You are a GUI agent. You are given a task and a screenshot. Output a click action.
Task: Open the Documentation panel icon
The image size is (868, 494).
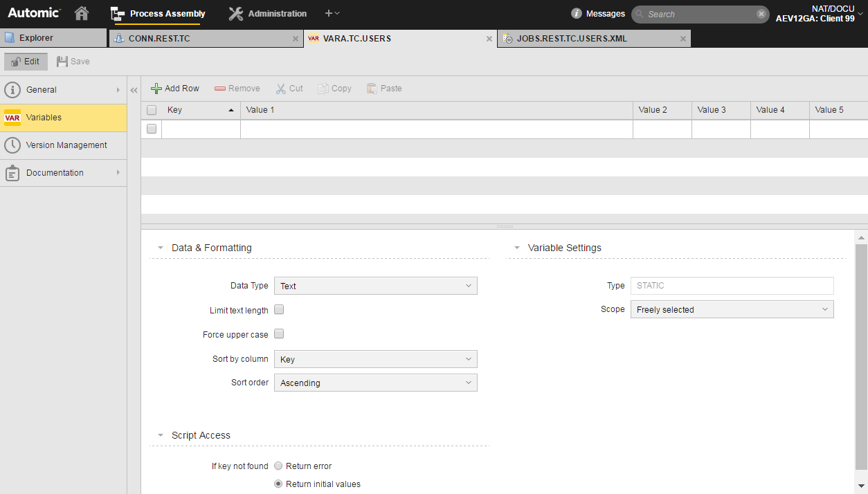click(x=12, y=172)
